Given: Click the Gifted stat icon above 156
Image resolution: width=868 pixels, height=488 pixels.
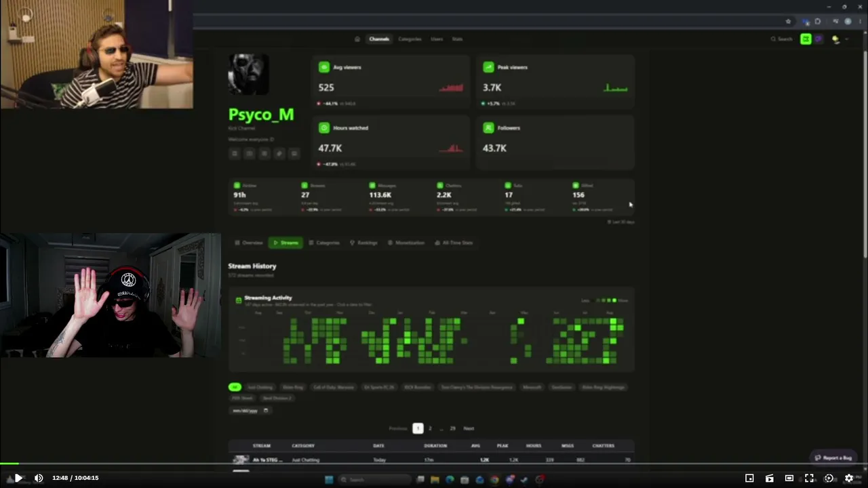Looking at the screenshot, I should click(x=576, y=185).
